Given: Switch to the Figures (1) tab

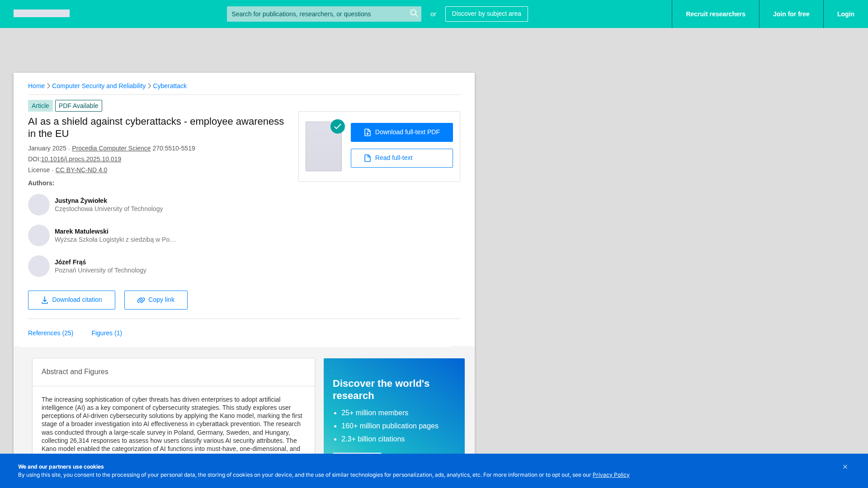Looking at the screenshot, I should pos(107,333).
